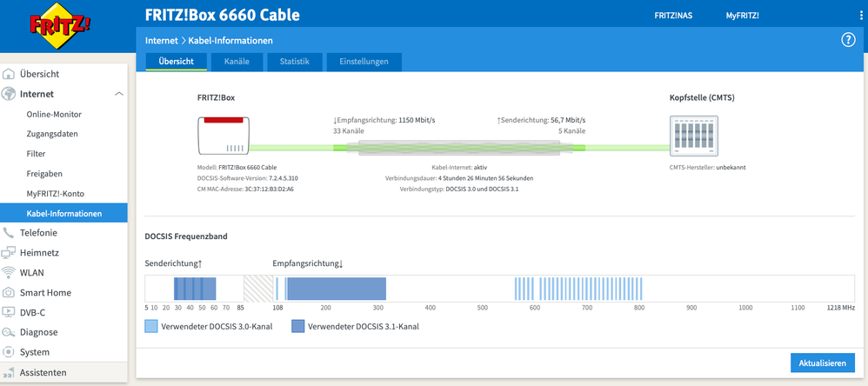Open the MyFRITZ! header link
Screen dimensions: 868x386
click(x=743, y=16)
